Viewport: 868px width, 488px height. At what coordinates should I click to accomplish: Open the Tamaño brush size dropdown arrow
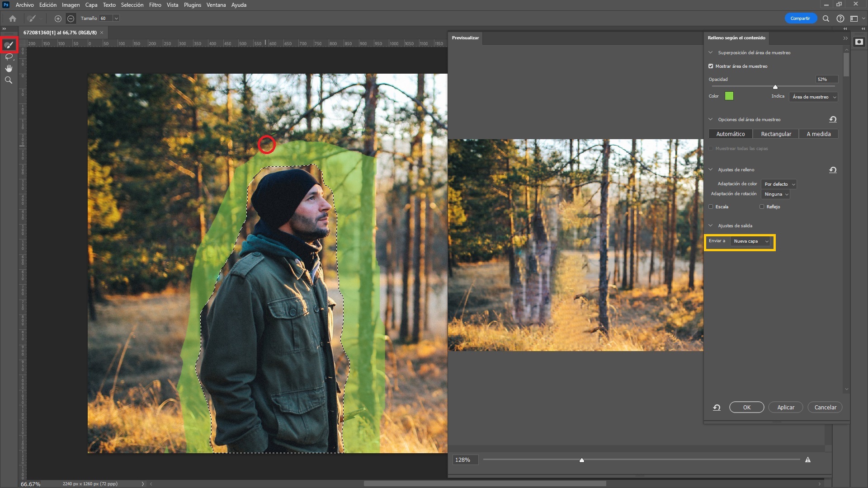116,19
